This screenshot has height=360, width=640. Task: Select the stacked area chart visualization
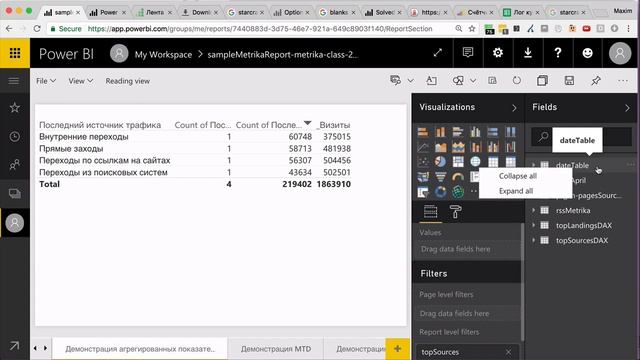coord(458,147)
